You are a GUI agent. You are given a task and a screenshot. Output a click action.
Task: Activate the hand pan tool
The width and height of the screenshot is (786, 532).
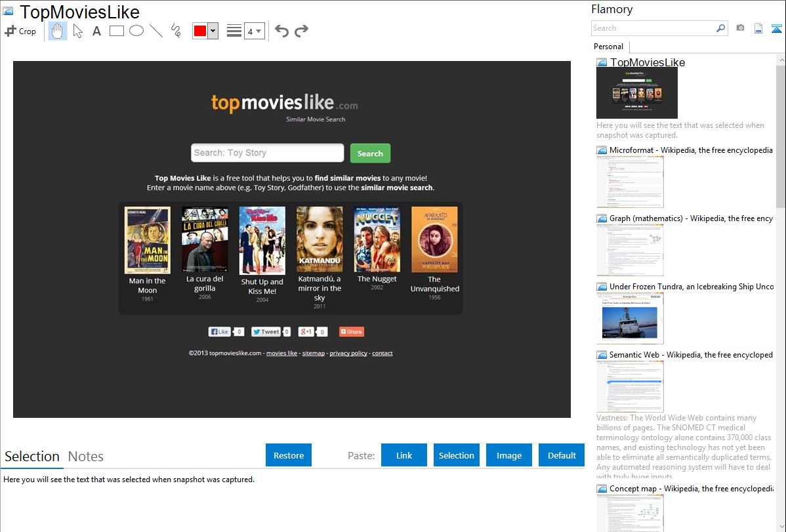[58, 31]
